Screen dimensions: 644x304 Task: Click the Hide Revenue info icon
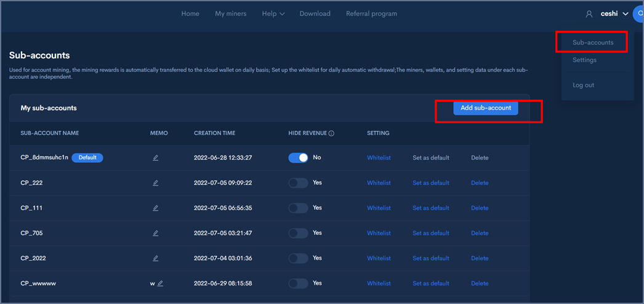click(x=331, y=133)
